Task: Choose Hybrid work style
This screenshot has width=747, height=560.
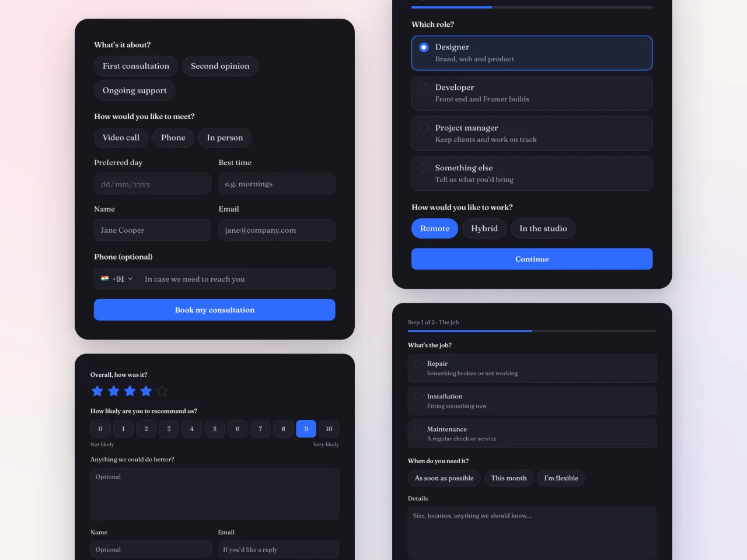Action: (484, 229)
